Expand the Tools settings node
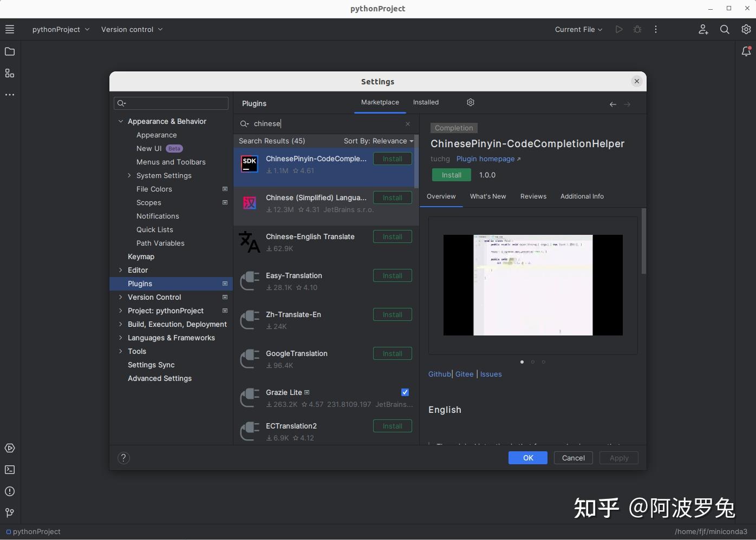 point(121,351)
